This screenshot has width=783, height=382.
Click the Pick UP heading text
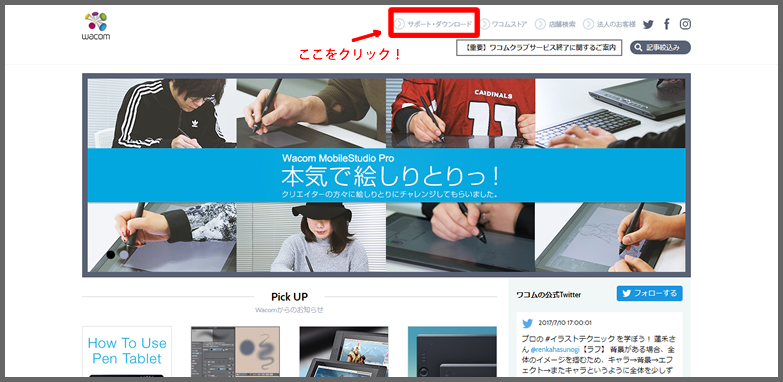(x=290, y=297)
